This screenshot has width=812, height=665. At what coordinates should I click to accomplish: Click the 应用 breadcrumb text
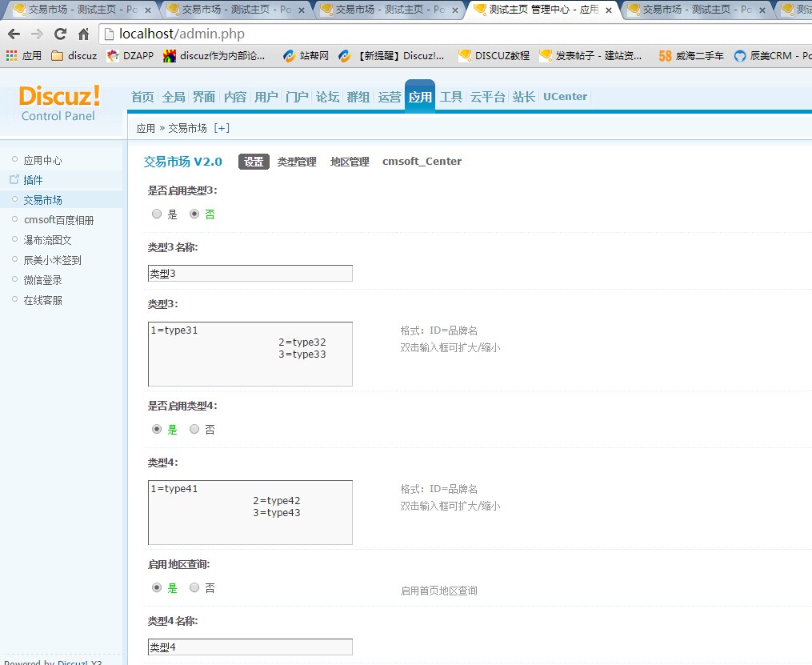pyautogui.click(x=146, y=128)
